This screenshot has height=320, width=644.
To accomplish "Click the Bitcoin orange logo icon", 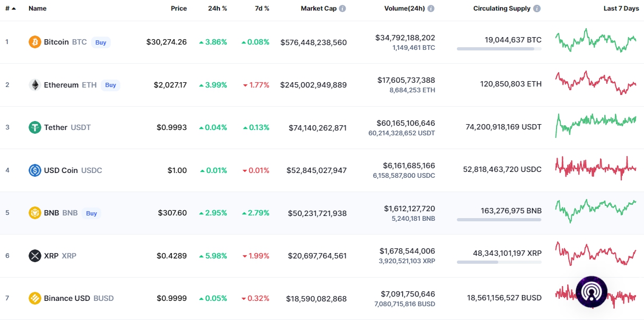I will click(35, 42).
